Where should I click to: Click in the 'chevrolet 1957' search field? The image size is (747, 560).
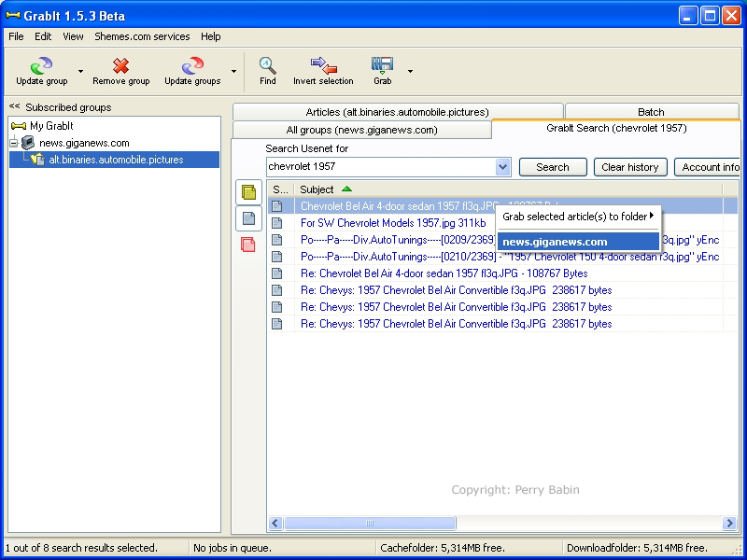pyautogui.click(x=381, y=167)
